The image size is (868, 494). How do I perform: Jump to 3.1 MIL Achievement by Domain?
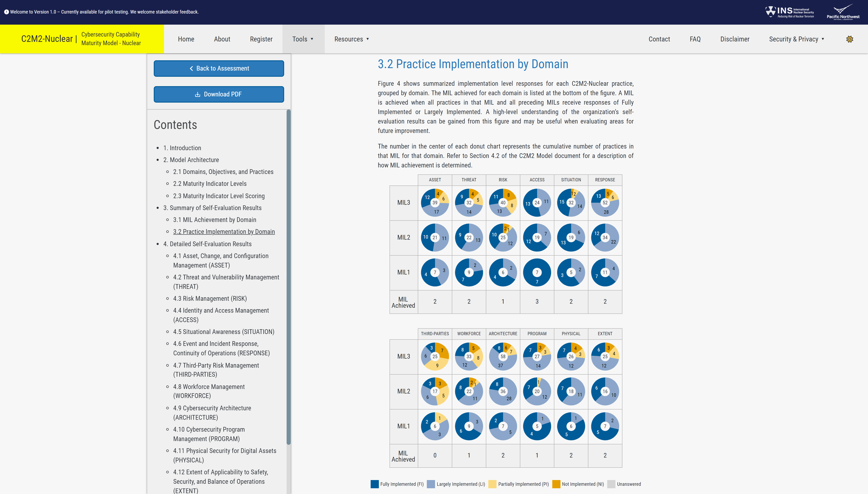point(214,220)
